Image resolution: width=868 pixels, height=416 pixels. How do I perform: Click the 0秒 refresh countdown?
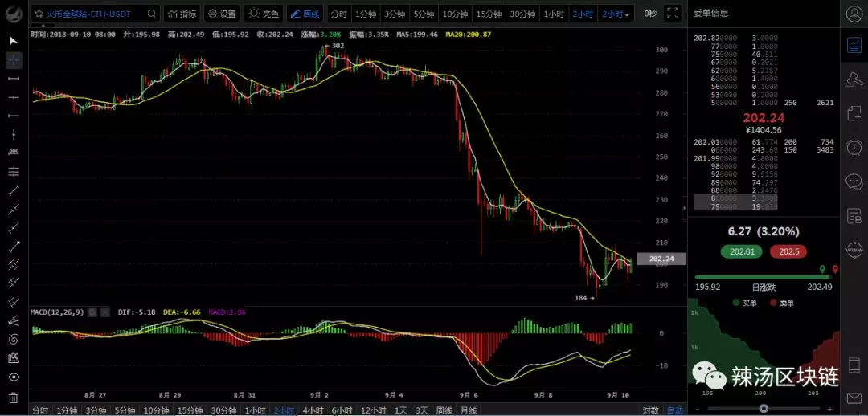click(x=650, y=14)
